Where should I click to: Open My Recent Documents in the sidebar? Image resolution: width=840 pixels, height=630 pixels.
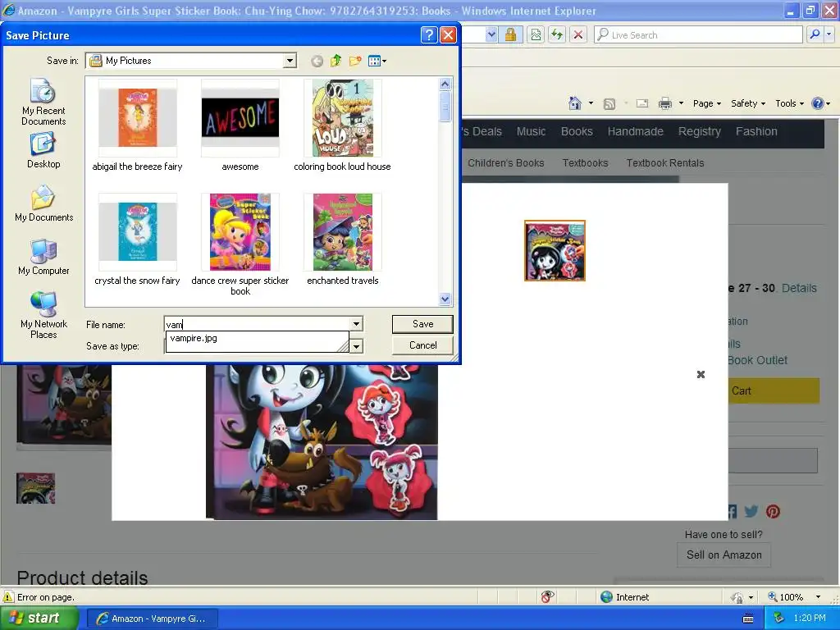(43, 102)
